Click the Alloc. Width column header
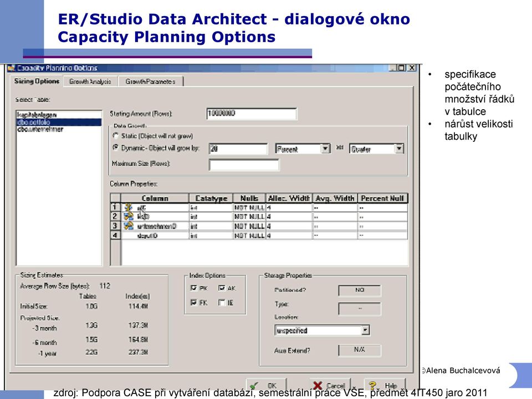Image resolution: width=532 pixels, height=399 pixels. (289, 198)
